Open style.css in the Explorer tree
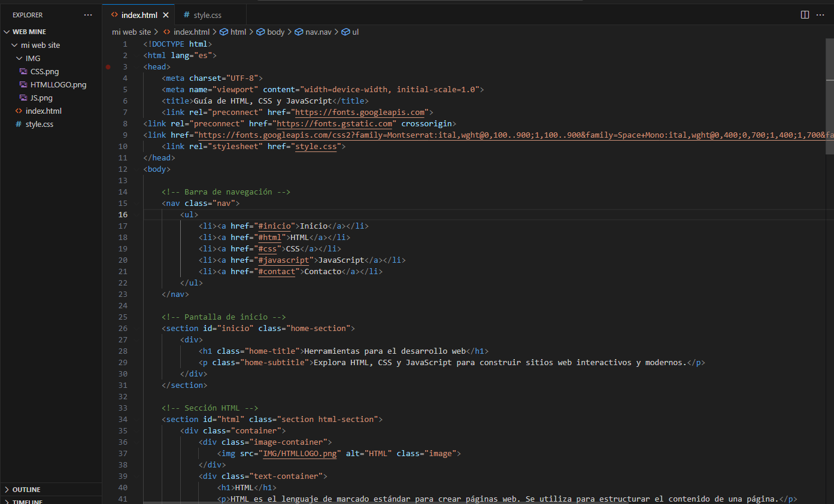The width and height of the screenshot is (834, 504). (39, 124)
